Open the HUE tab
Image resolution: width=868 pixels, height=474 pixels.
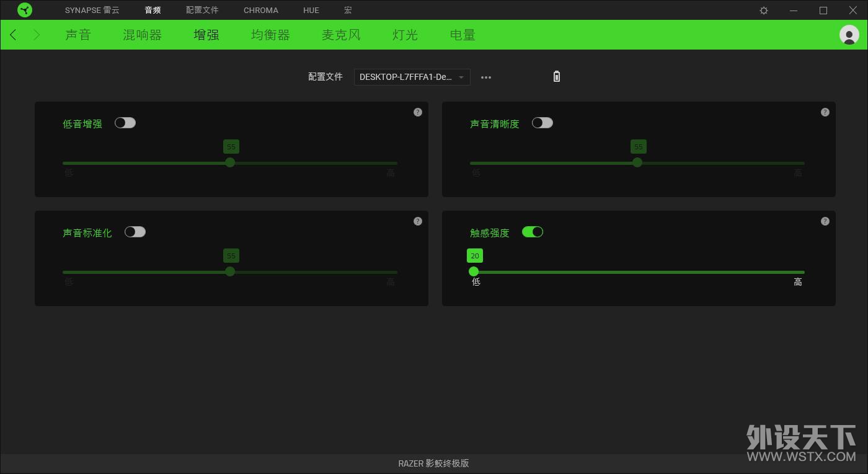point(311,11)
